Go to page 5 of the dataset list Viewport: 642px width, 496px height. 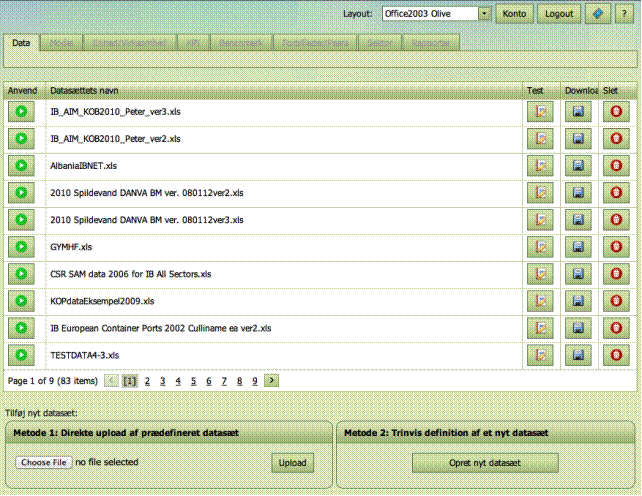(x=194, y=381)
